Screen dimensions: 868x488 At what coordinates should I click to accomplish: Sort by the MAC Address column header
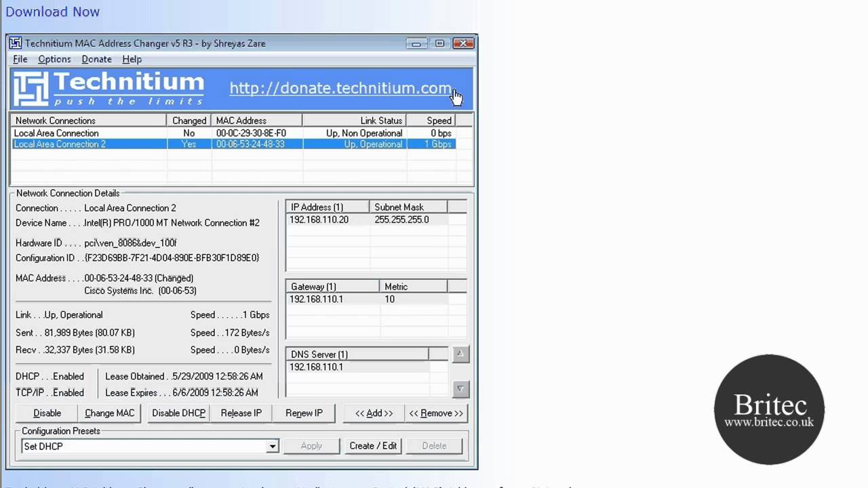point(257,121)
